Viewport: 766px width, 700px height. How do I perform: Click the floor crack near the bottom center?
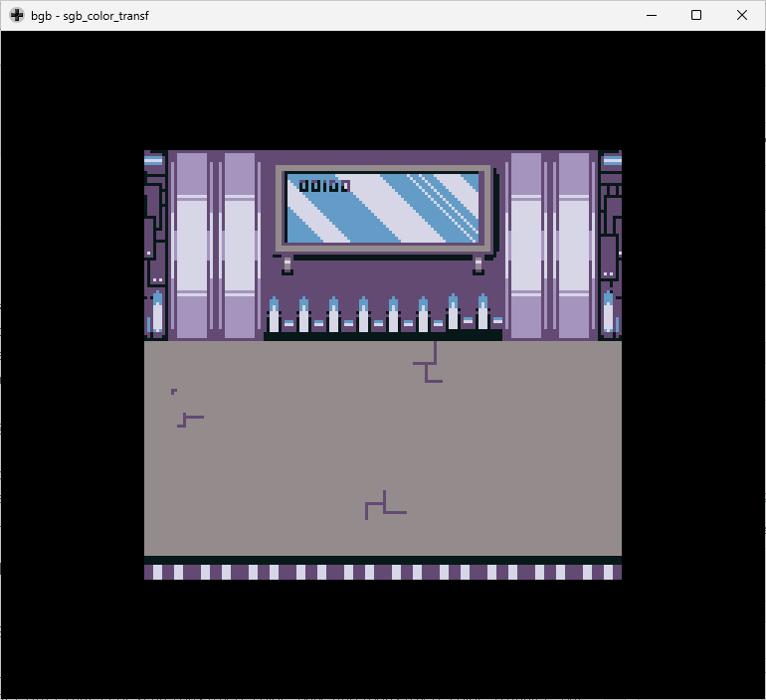pos(383,505)
